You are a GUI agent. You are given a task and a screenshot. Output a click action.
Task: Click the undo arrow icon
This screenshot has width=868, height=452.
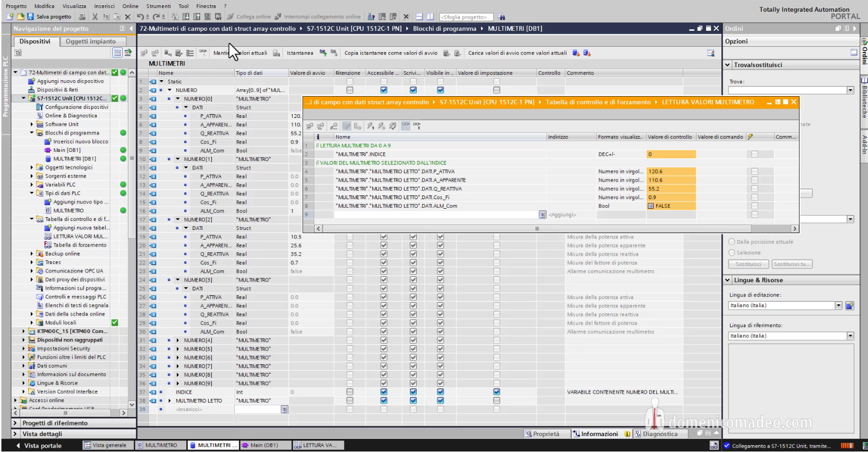point(140,17)
